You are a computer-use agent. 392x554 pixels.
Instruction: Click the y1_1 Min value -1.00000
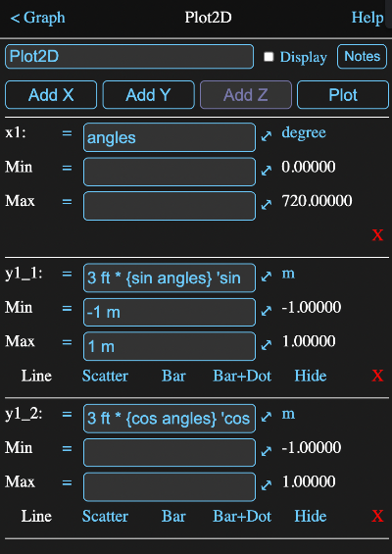click(311, 307)
